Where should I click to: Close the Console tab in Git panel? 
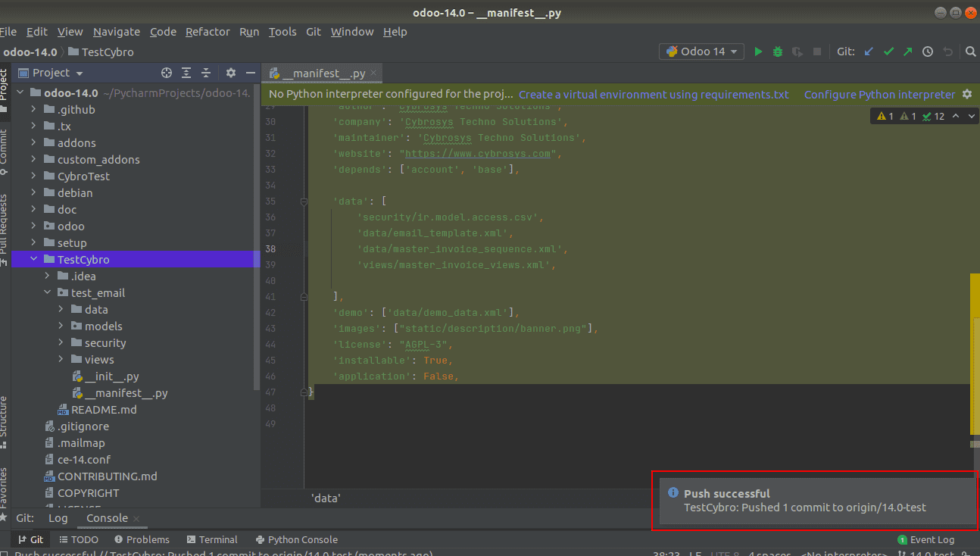click(137, 519)
